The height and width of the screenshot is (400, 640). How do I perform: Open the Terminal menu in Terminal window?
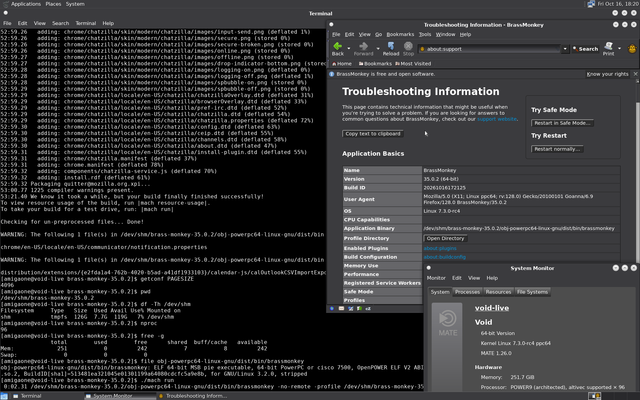(x=86, y=23)
